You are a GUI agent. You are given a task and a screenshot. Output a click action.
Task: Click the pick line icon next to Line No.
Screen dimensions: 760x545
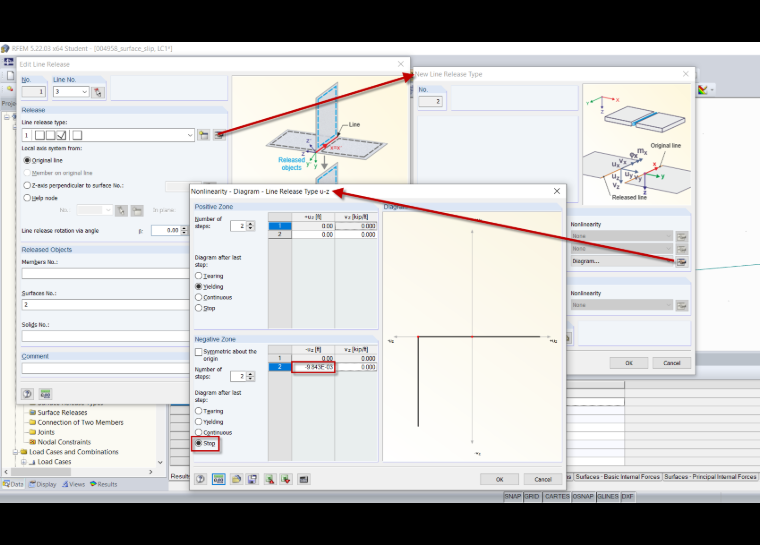98,92
